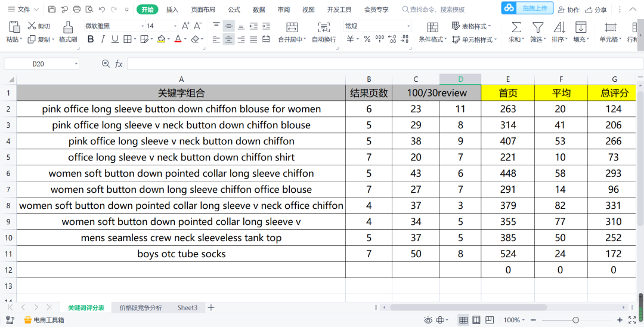This screenshot has width=644, height=327.
Task: Click the zoom slider handle in status bar
Action: [575, 320]
